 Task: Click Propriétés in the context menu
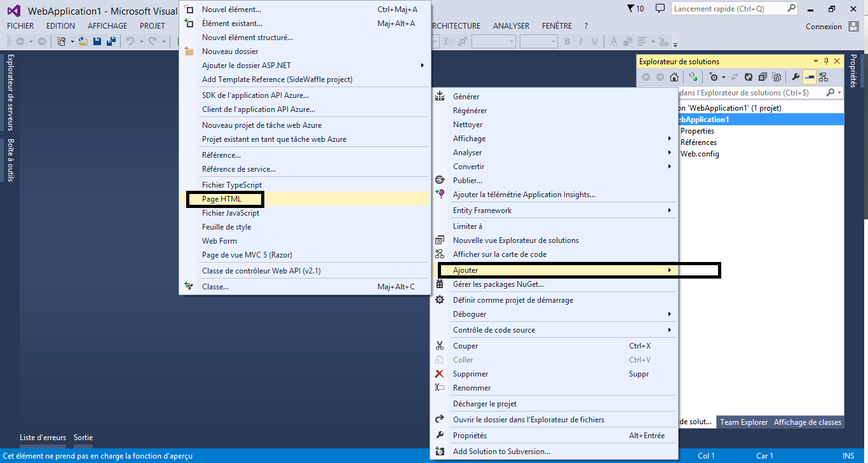pyautogui.click(x=554, y=436)
